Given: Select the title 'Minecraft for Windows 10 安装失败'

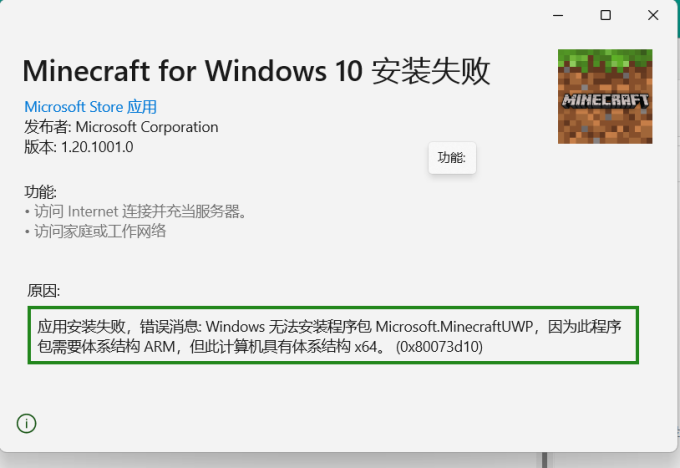Looking at the screenshot, I should 256,71.
